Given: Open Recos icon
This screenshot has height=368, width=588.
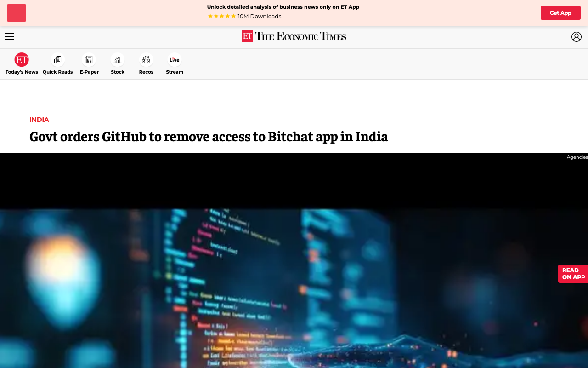Looking at the screenshot, I should (146, 60).
